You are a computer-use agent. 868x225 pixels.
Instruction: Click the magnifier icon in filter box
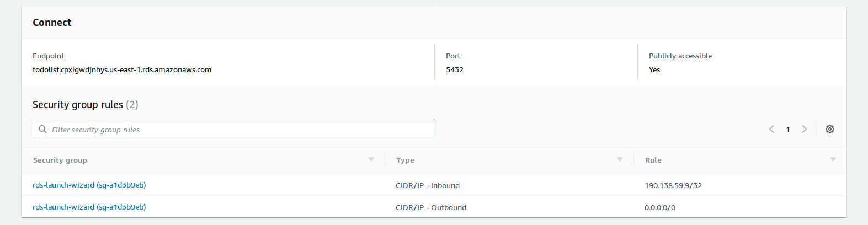pos(42,130)
